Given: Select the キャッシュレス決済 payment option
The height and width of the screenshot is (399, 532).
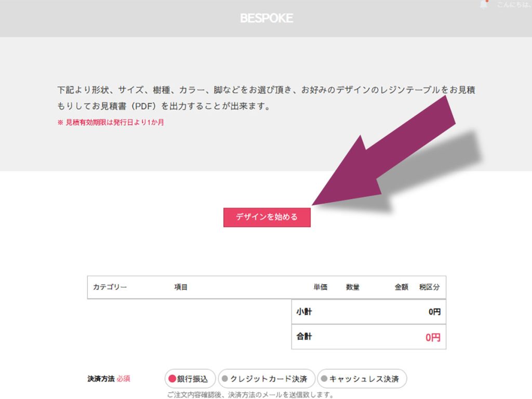Looking at the screenshot, I should click(362, 379).
